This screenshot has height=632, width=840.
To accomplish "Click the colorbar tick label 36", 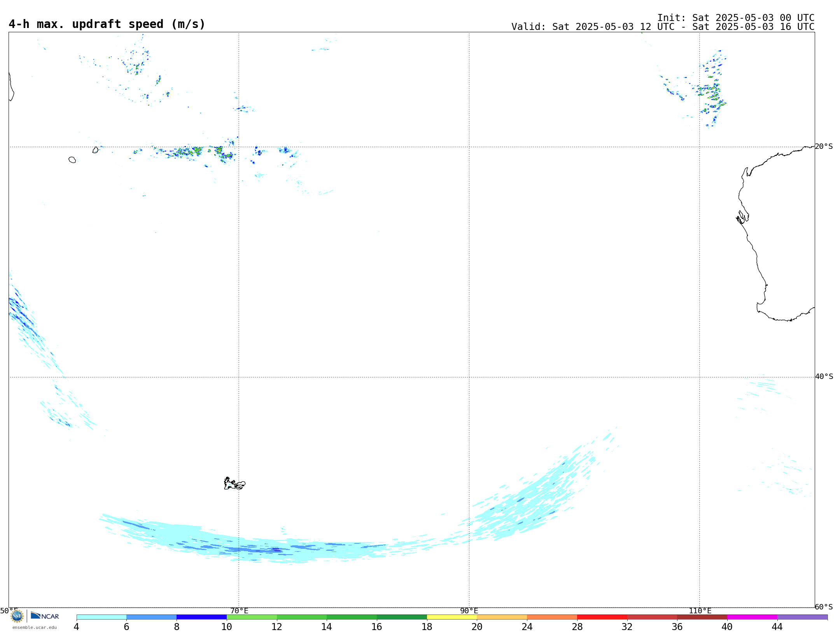I will point(677,627).
